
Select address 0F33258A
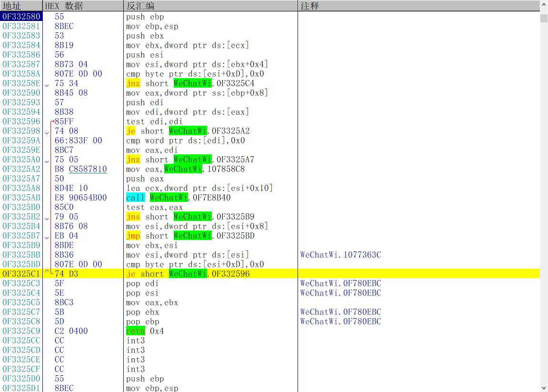(21, 74)
